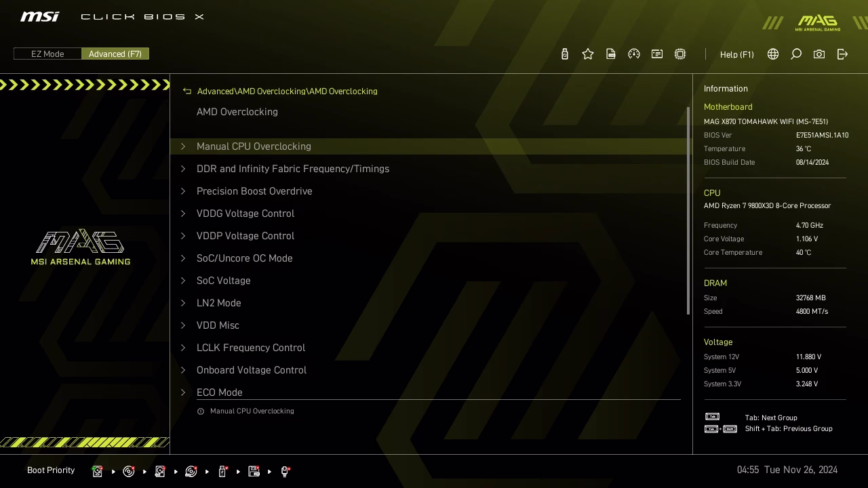
Task: Expand VDDG Voltage Control chevron
Action: (183, 213)
